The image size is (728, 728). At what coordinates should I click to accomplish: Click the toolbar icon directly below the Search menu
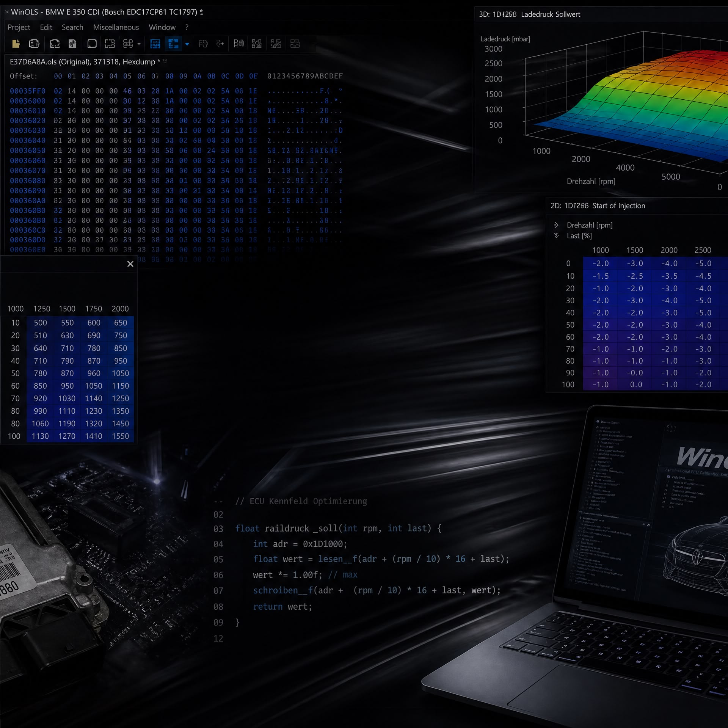[x=72, y=44]
